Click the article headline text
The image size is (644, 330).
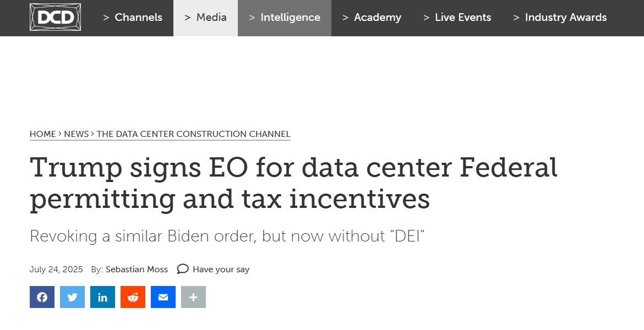pyautogui.click(x=293, y=183)
